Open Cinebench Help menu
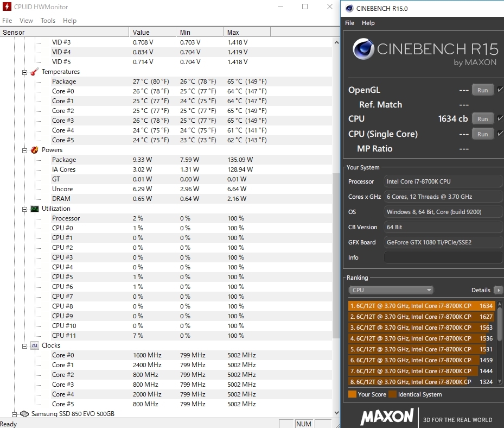 tap(368, 23)
